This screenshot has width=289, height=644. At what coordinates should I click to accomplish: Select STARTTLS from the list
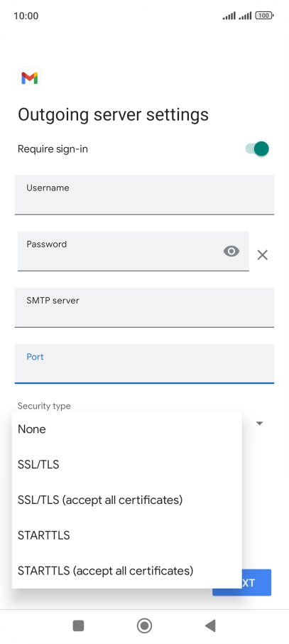point(127,535)
